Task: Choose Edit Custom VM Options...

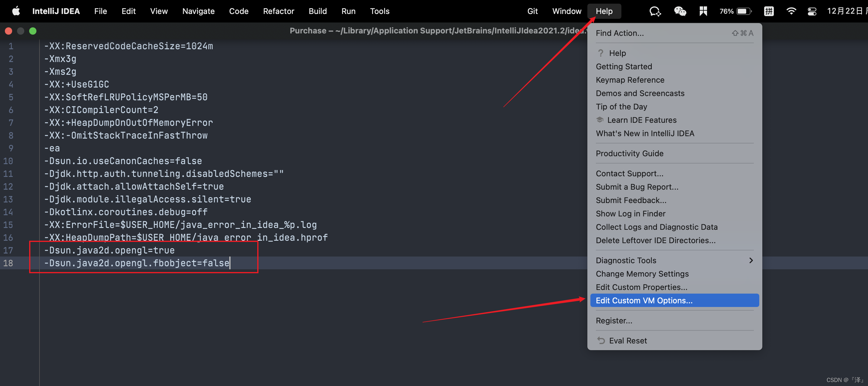Action: tap(674, 300)
